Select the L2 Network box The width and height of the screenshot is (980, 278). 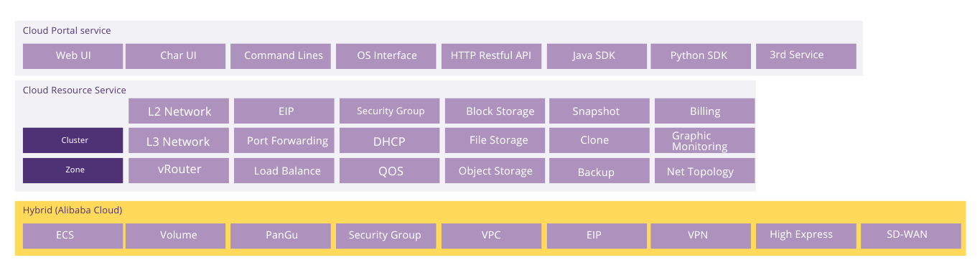[x=179, y=111]
